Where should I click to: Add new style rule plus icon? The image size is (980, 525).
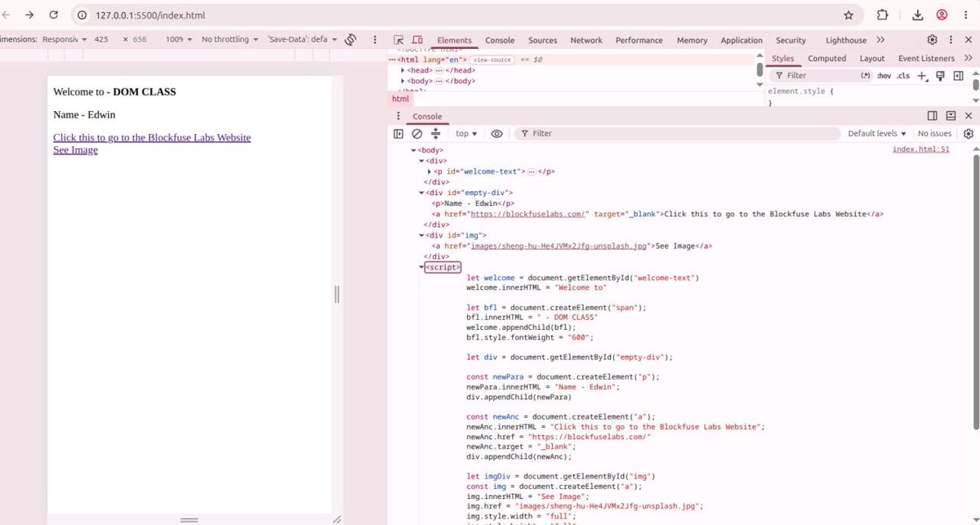[921, 75]
